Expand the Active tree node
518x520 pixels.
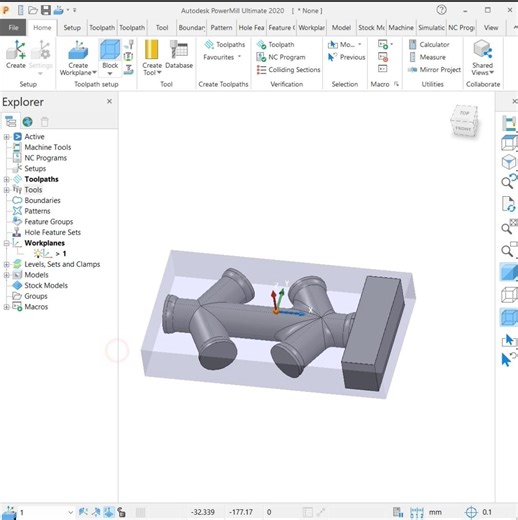pyautogui.click(x=6, y=137)
